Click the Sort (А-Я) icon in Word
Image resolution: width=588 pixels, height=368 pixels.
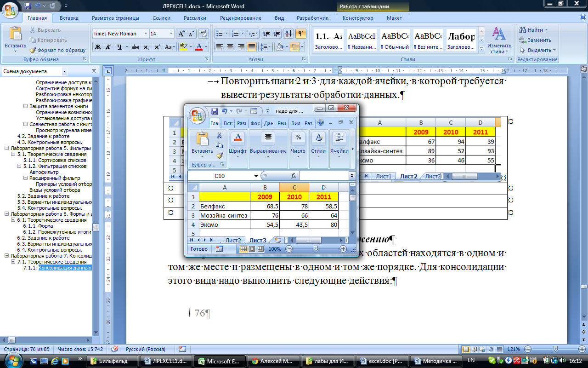(288, 34)
